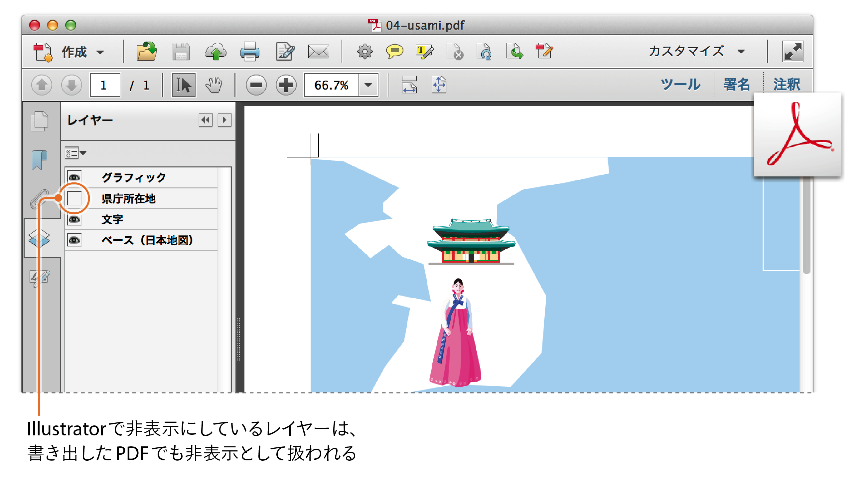
Task: Click the edit PDF pencil icon
Action: [x=544, y=52]
